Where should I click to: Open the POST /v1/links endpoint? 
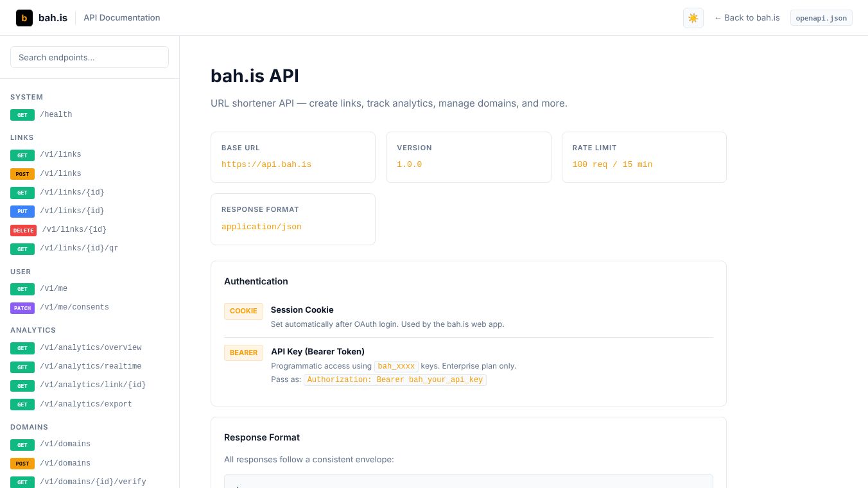point(89,174)
